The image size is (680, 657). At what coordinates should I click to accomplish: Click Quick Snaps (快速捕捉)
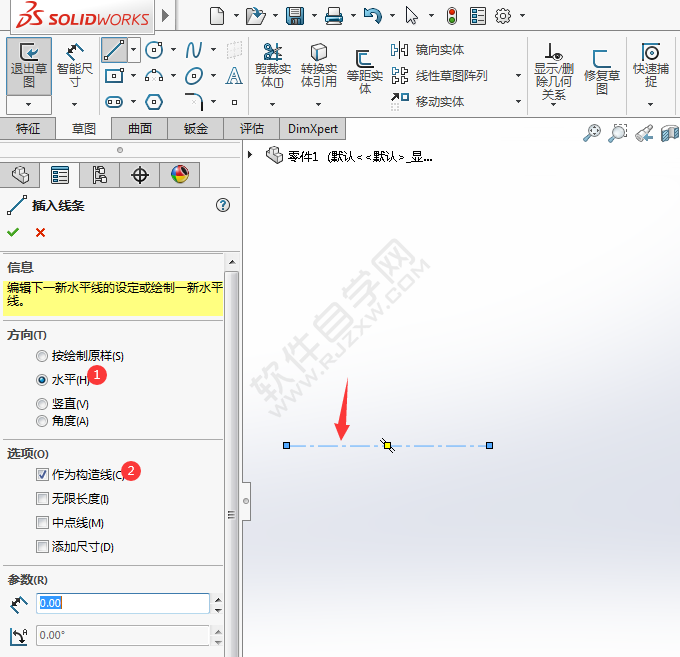click(651, 65)
